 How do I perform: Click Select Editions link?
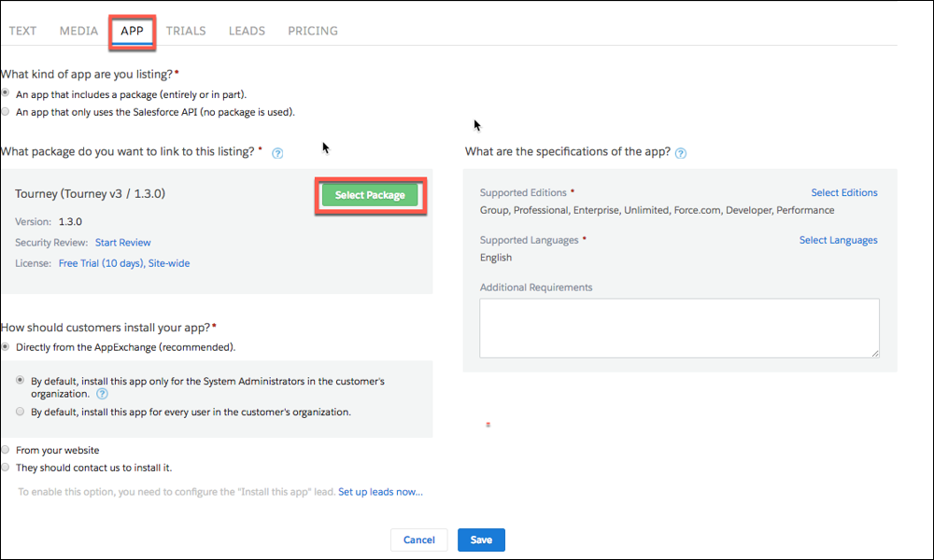(844, 192)
